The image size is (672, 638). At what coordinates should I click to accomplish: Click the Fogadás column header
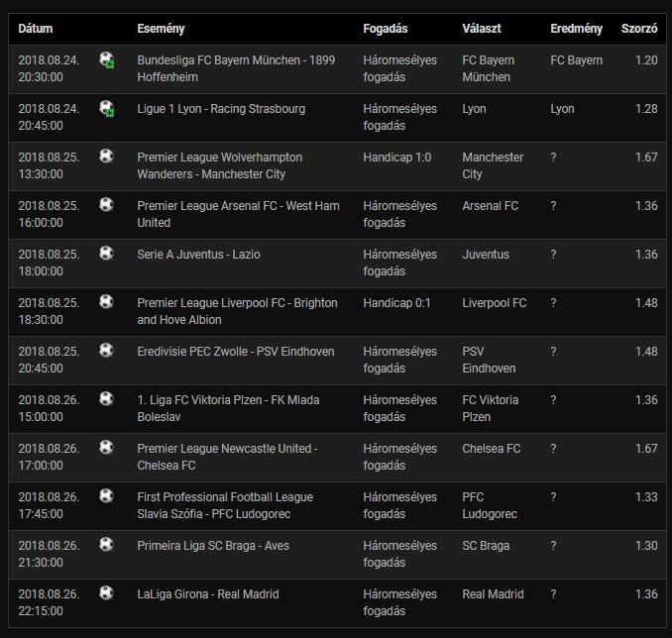[386, 29]
